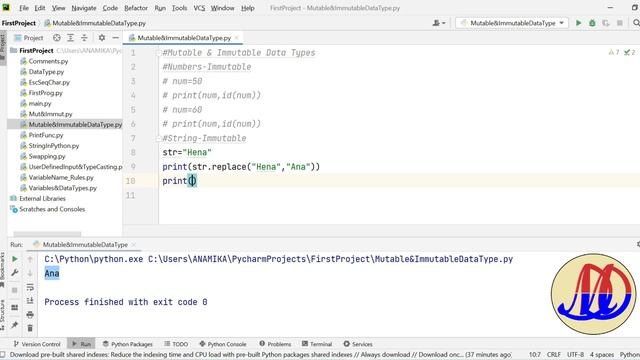Open main.py in Project tree
Image resolution: width=640 pixels, height=360 pixels.
pos(40,104)
